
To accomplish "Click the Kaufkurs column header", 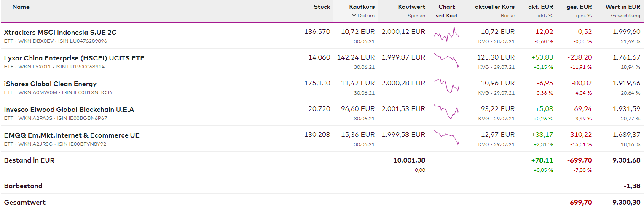I will coord(362,7).
